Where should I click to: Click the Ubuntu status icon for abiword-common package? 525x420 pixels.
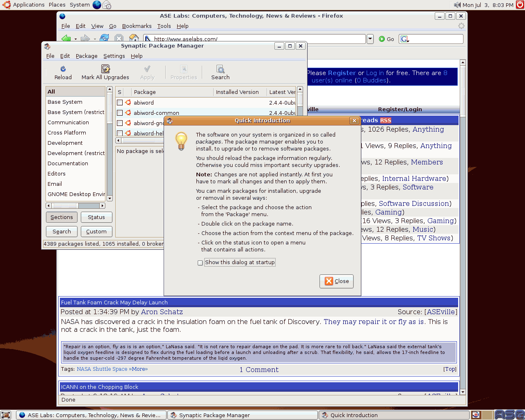point(128,113)
